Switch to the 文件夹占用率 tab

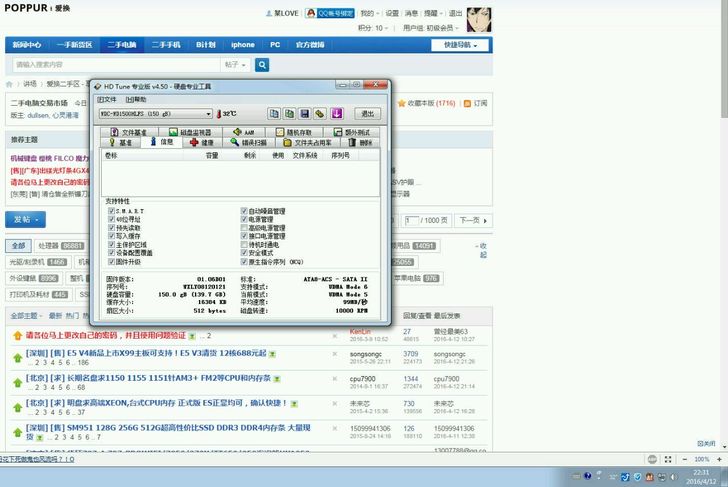(x=307, y=142)
